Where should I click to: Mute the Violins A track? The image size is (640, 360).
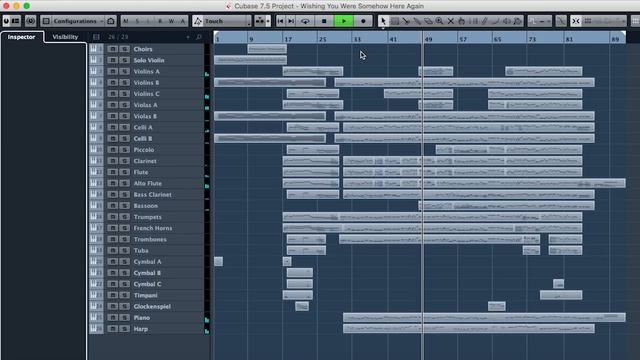(113, 71)
